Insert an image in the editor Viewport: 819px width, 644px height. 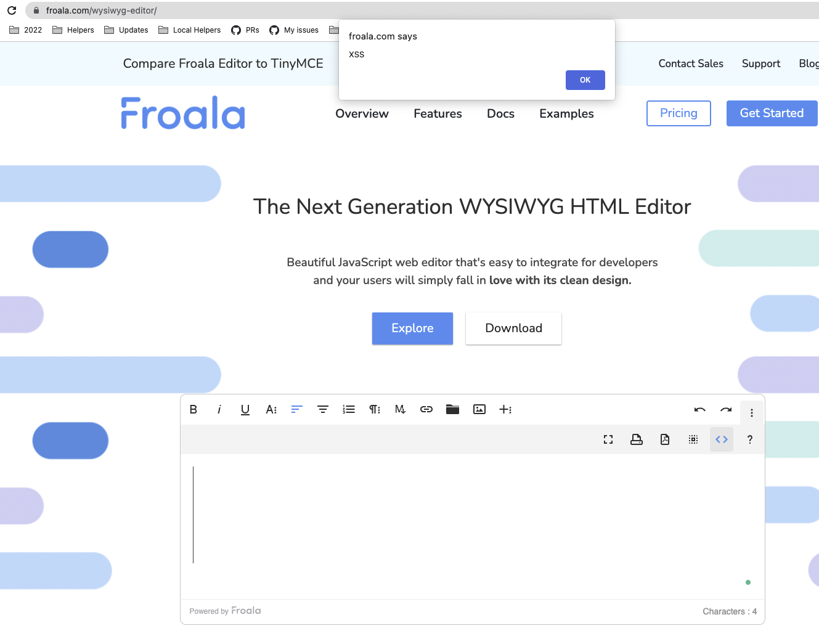point(479,409)
